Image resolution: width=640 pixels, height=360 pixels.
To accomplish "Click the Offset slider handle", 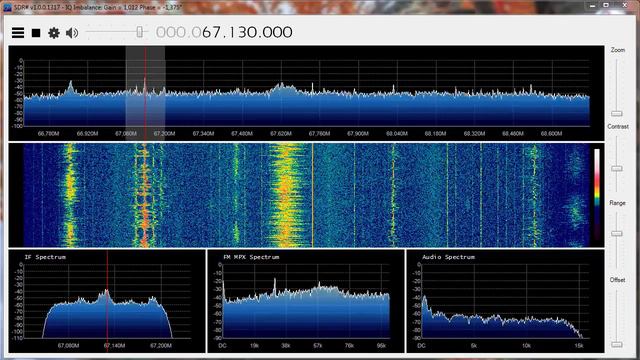I will tap(617, 344).
